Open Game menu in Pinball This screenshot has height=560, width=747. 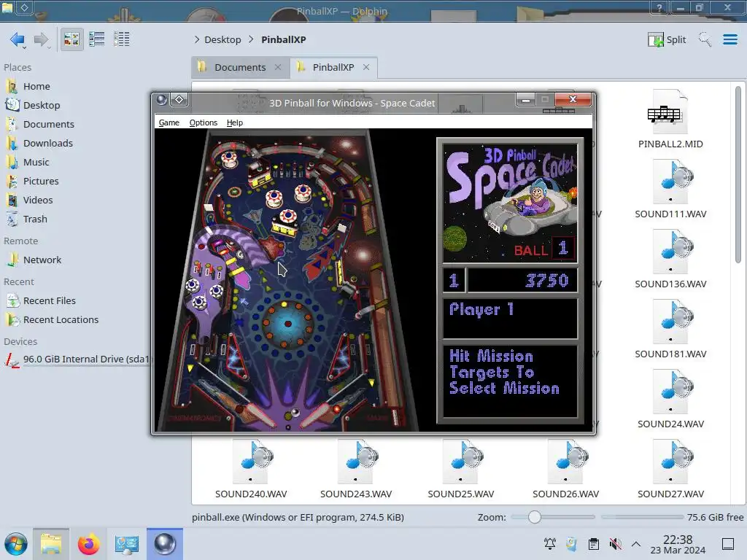tap(169, 122)
